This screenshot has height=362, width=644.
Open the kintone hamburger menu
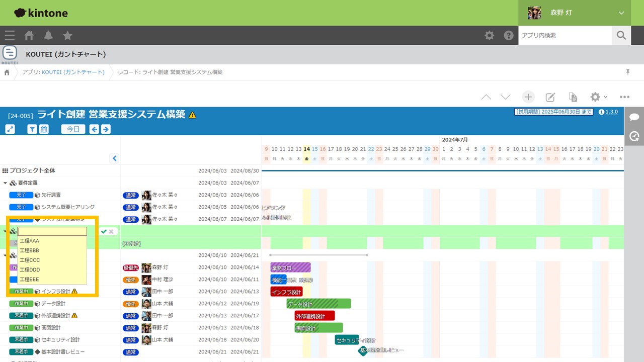point(10,35)
